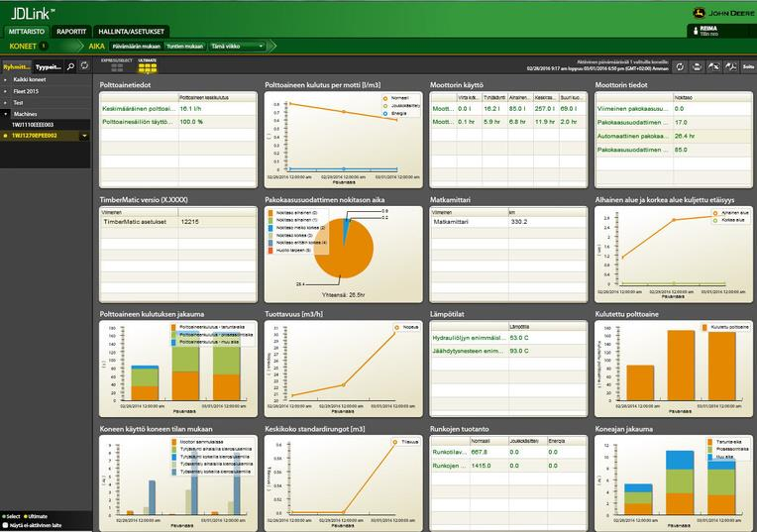Click the print icon in the dashboard toolbar
Screen dimensions: 757x532
(x=697, y=67)
